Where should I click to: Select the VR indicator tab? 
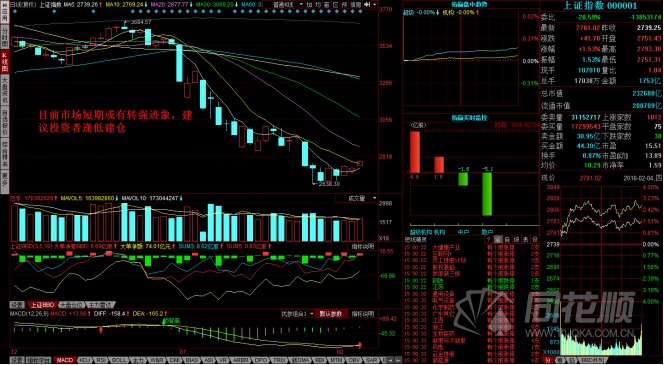(222, 360)
